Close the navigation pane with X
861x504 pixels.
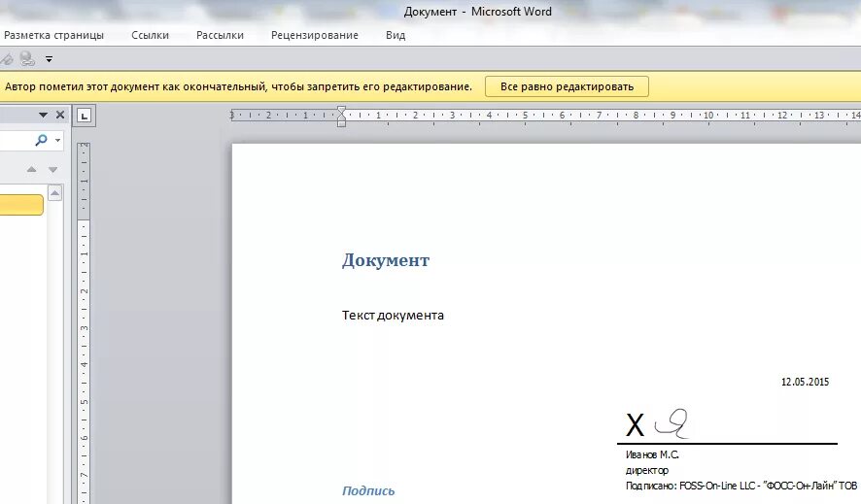click(x=60, y=115)
